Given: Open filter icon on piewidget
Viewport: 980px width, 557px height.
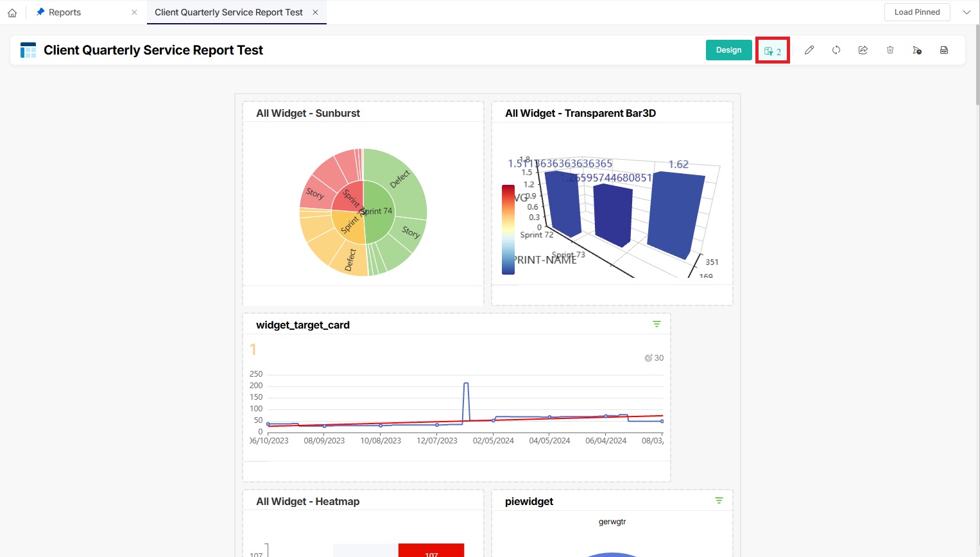Looking at the screenshot, I should click(719, 501).
